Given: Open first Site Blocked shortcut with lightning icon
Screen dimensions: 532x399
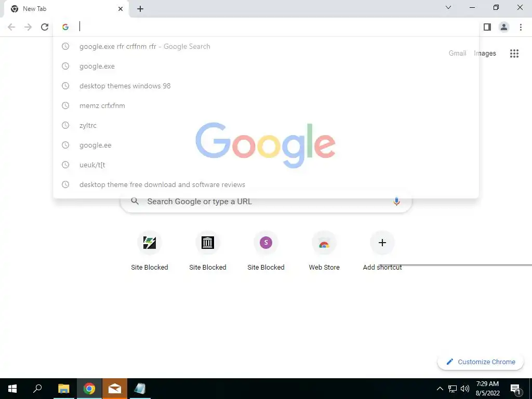Looking at the screenshot, I should 150,243.
